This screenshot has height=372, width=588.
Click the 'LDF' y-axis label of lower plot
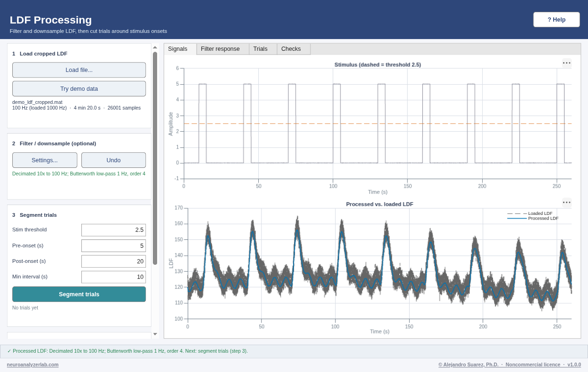coord(171,263)
